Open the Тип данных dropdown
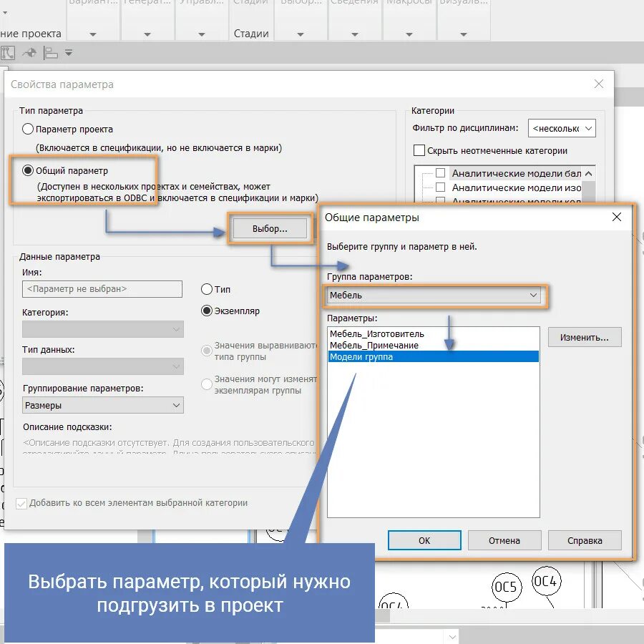 click(102, 366)
